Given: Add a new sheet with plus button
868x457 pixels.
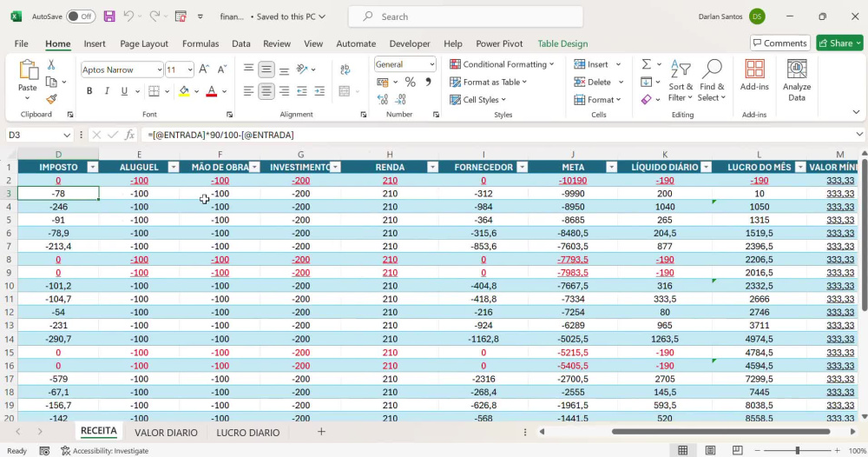Looking at the screenshot, I should point(321,432).
